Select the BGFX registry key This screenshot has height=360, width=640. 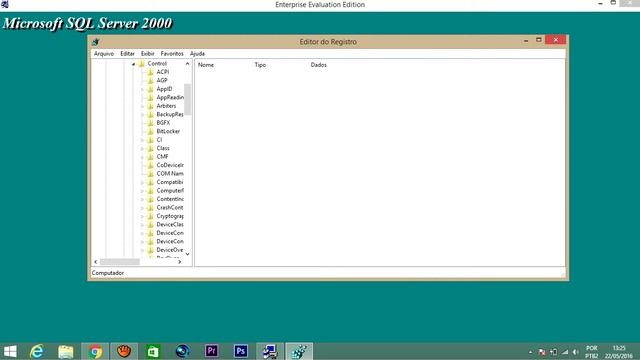click(163, 122)
